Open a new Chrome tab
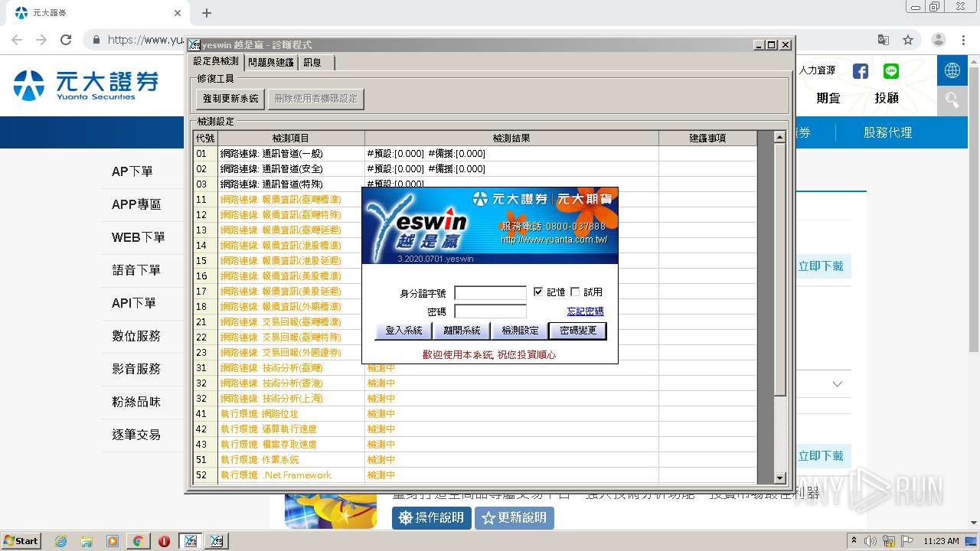980x551 pixels. click(x=207, y=13)
